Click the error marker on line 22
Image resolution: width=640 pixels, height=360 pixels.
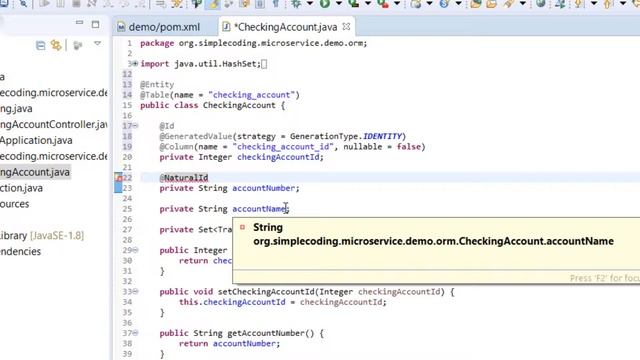pos(118,178)
